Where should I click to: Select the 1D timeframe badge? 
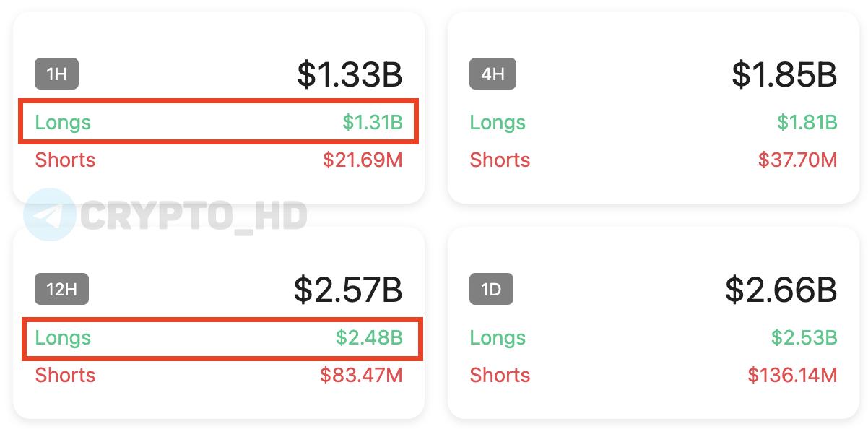click(x=491, y=290)
